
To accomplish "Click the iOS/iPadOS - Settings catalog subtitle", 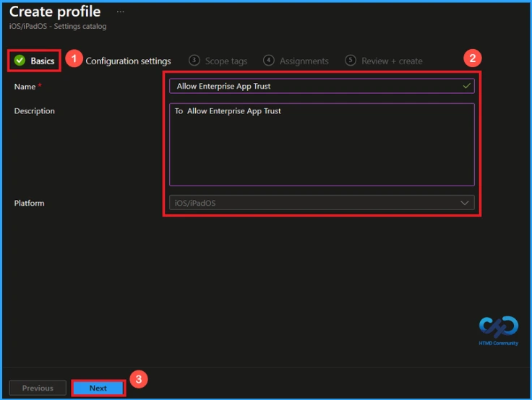I will click(58, 26).
